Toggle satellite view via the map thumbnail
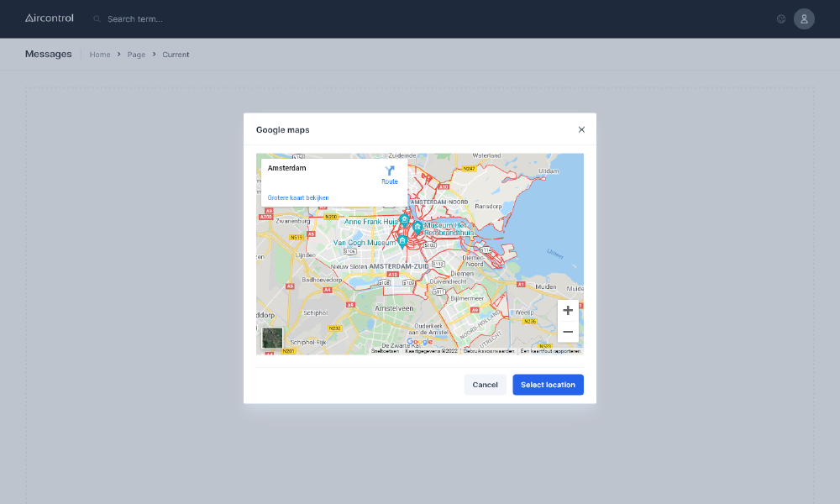Image resolution: width=840 pixels, height=504 pixels. coord(272,337)
